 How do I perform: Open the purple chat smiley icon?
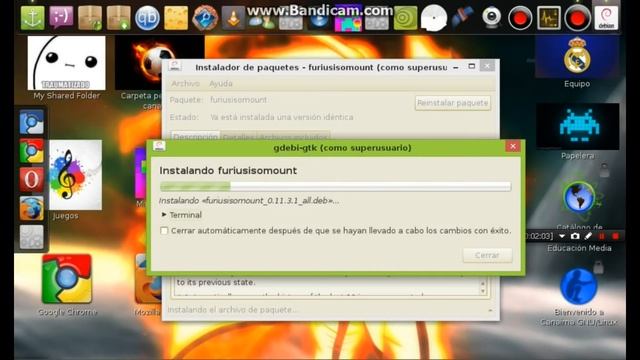click(x=61, y=18)
